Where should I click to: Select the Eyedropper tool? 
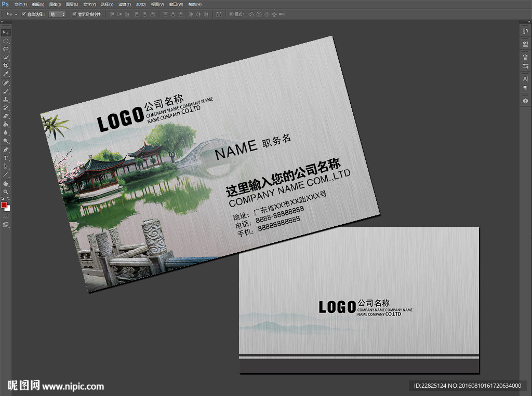coord(6,74)
